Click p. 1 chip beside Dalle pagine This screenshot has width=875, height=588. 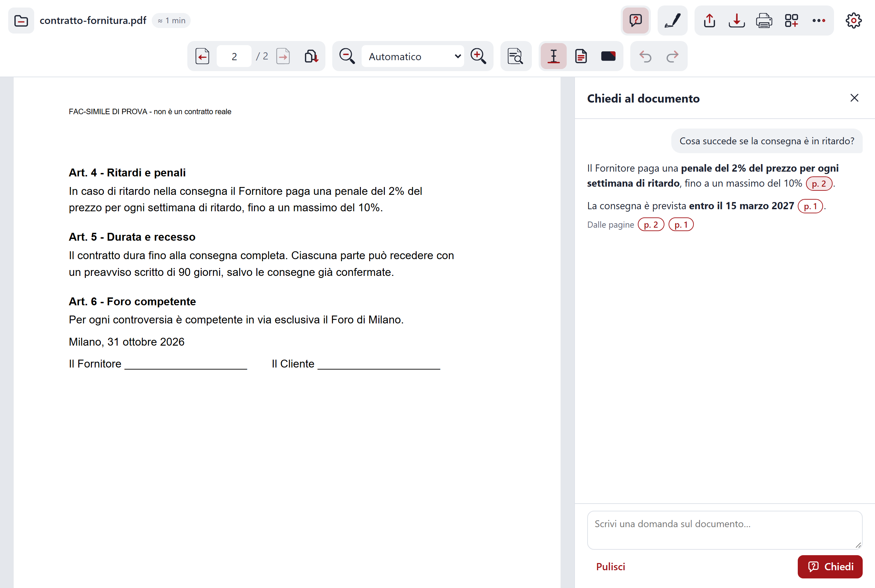681,225
